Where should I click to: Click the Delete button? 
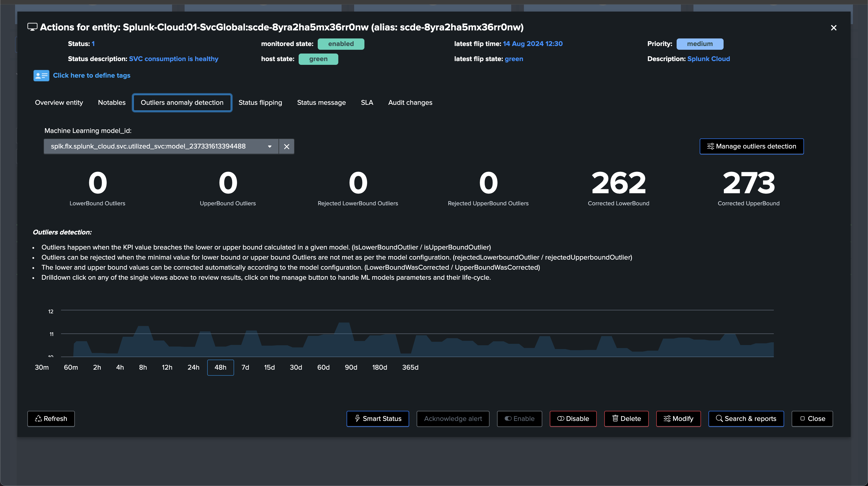626,419
